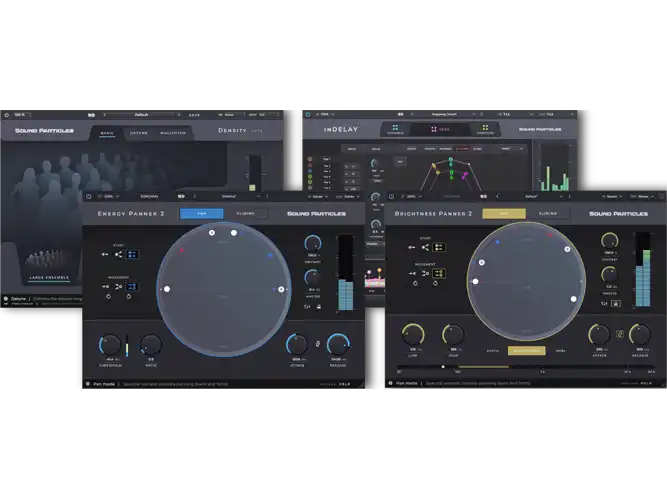The width and height of the screenshot is (667, 500).
Task: Switch to SLIDING tab in Brightness Panner 2
Action: coord(548,214)
